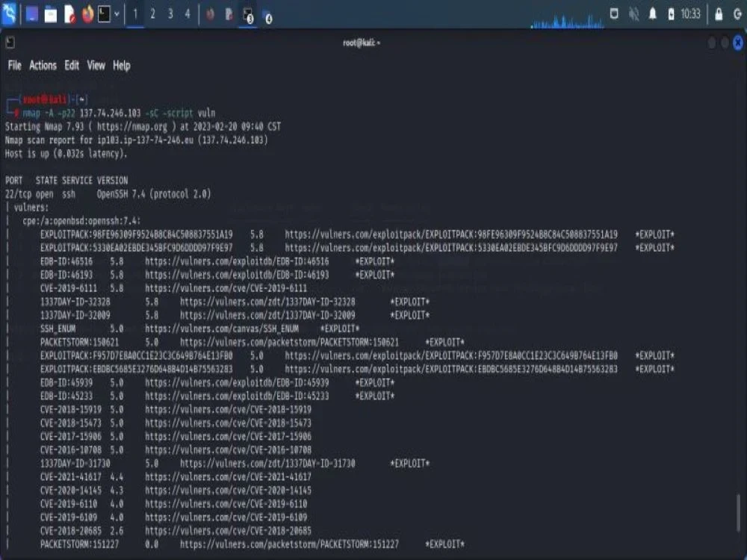Click the 'PORT STATE SERVICE VERSION' header line
The height and width of the screenshot is (560, 747).
pos(66,181)
